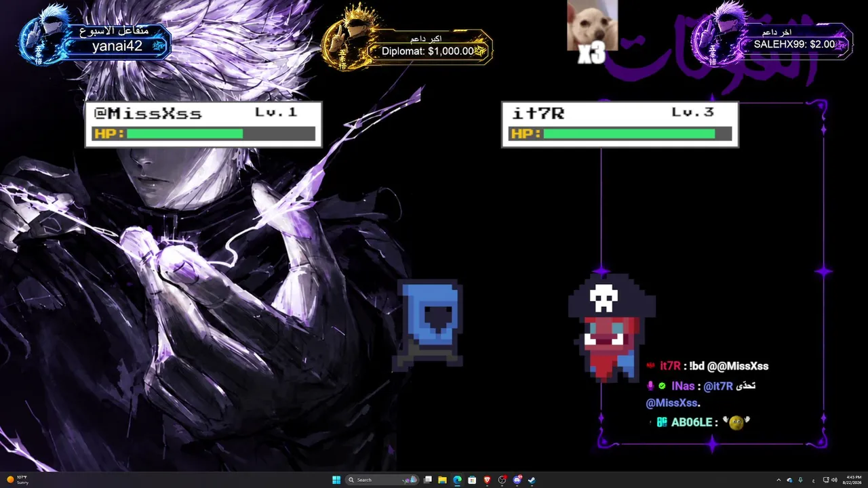This screenshot has width=868, height=488.
Task: Click the red it7R username in chat
Action: 670,366
